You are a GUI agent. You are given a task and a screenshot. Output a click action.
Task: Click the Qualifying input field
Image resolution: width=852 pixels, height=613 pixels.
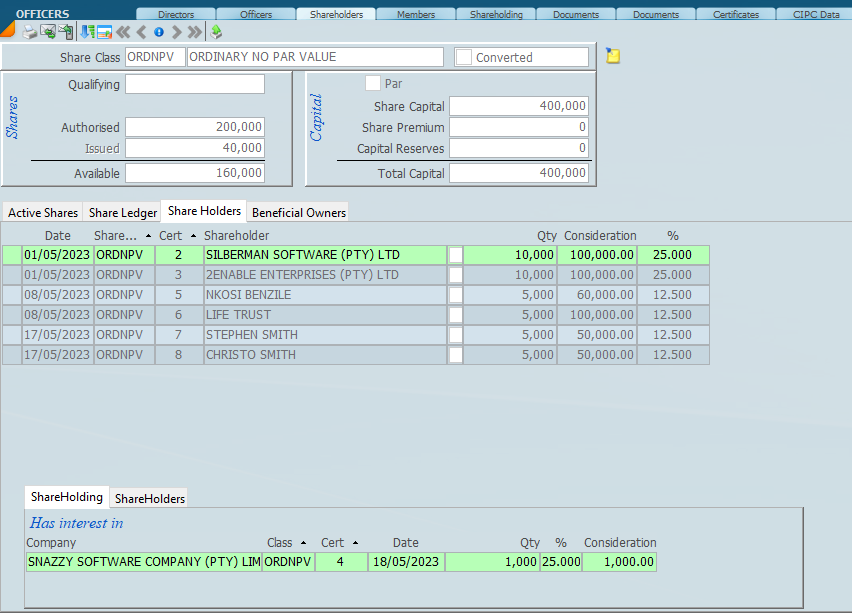click(195, 84)
